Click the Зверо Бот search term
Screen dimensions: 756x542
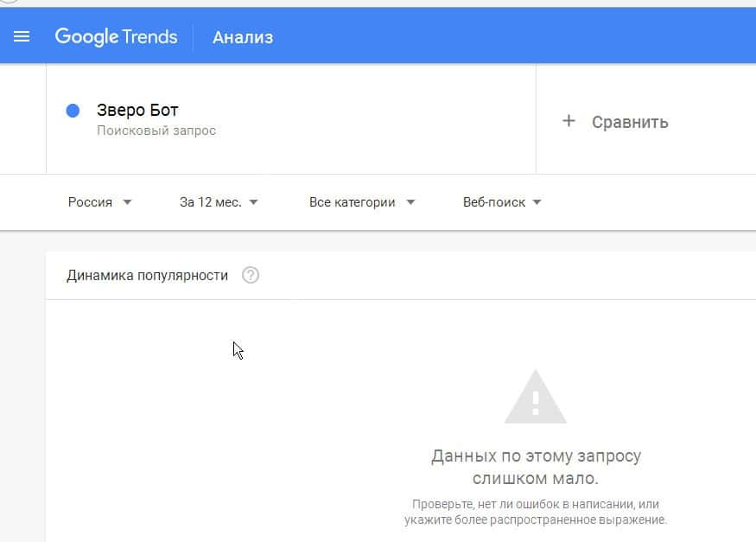[137, 111]
